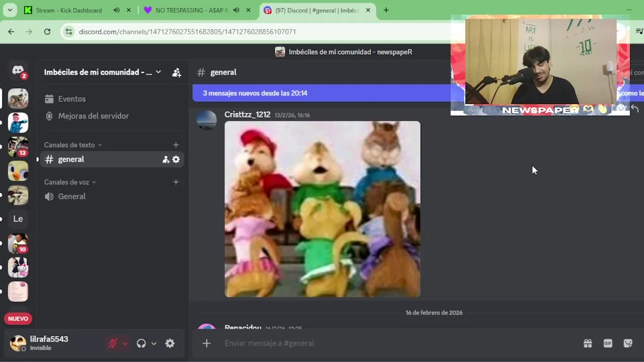
Task: Open user settings gear icon
Action: coord(170,343)
